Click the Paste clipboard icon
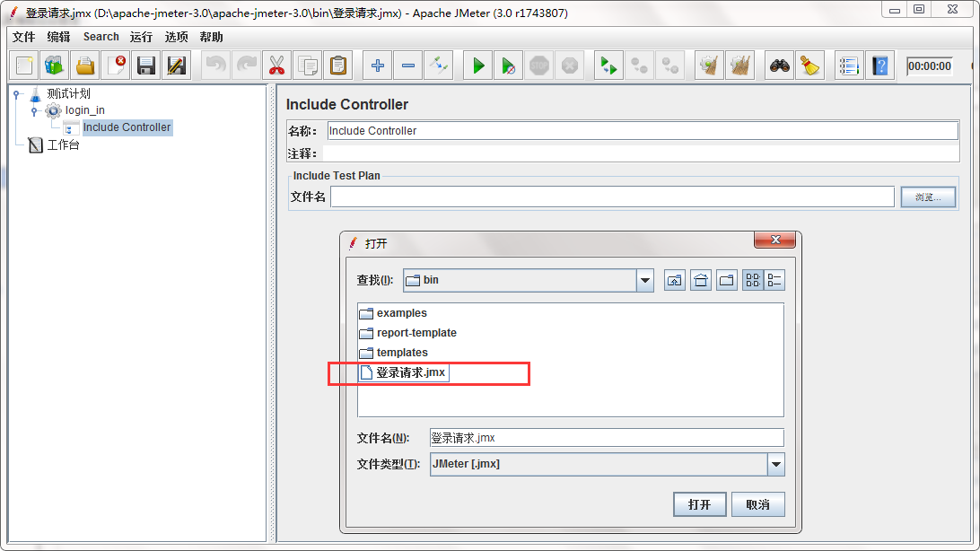 pos(338,65)
